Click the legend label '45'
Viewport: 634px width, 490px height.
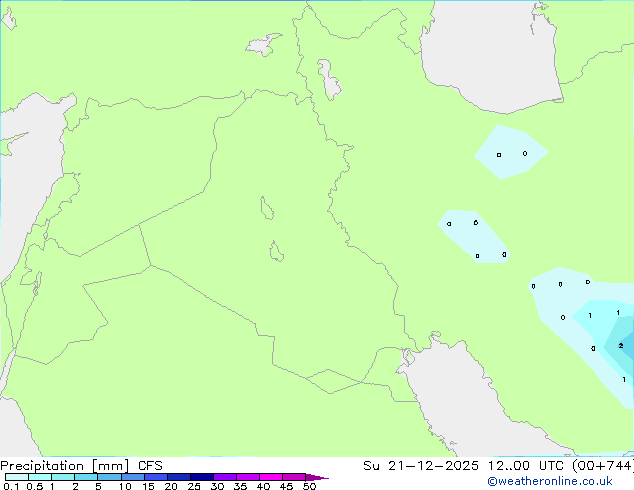[286, 486]
